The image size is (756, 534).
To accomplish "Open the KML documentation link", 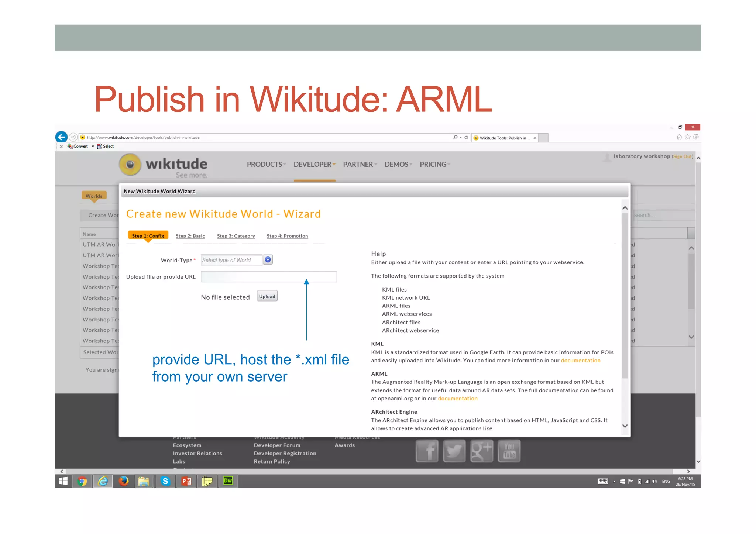I will [581, 361].
